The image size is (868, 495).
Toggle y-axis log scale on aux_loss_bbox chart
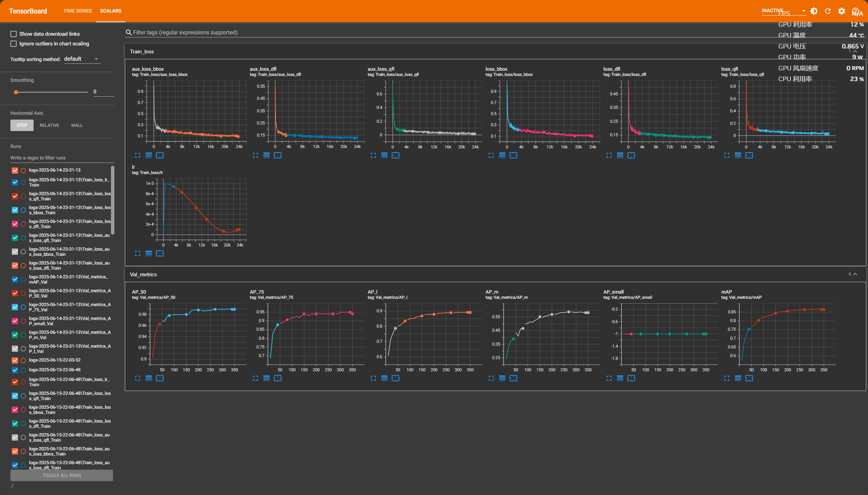[x=149, y=155]
